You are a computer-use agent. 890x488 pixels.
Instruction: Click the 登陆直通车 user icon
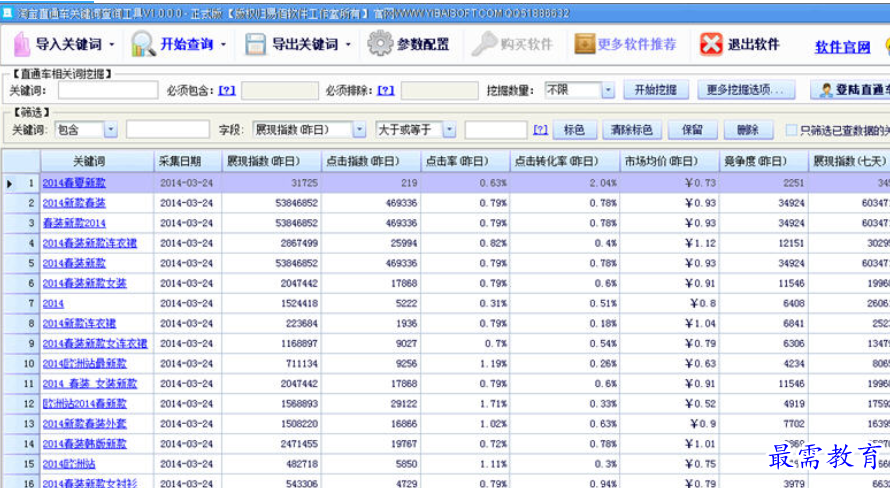click(826, 90)
